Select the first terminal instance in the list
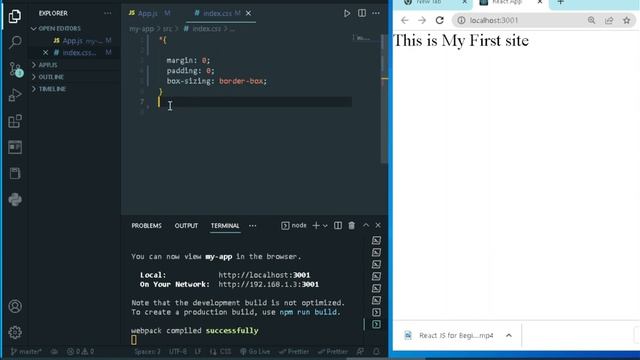Viewport: 640px width, 360px height. [376, 240]
